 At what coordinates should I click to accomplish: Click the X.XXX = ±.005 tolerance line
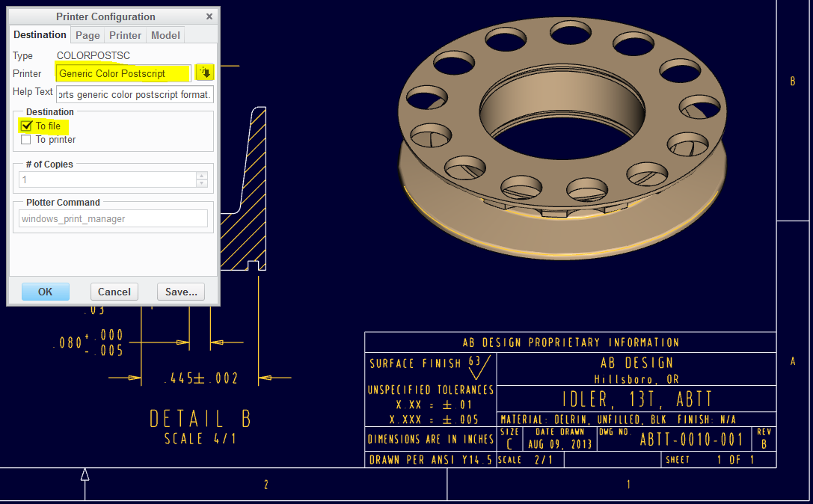tap(434, 419)
